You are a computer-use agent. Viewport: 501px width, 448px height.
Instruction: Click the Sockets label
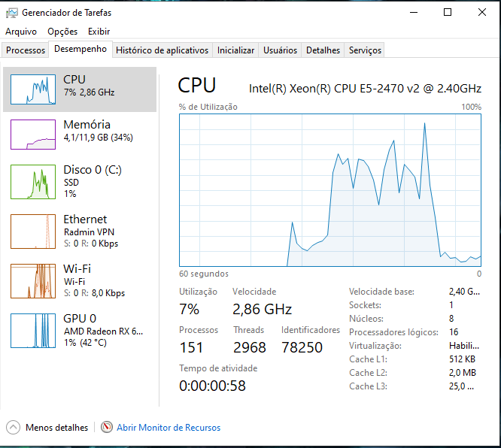tap(365, 305)
